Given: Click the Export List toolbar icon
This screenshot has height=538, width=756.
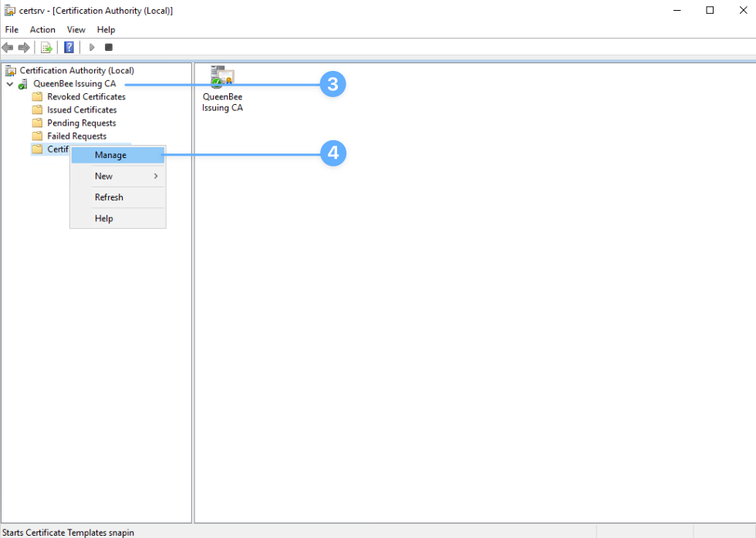Looking at the screenshot, I should (46, 47).
